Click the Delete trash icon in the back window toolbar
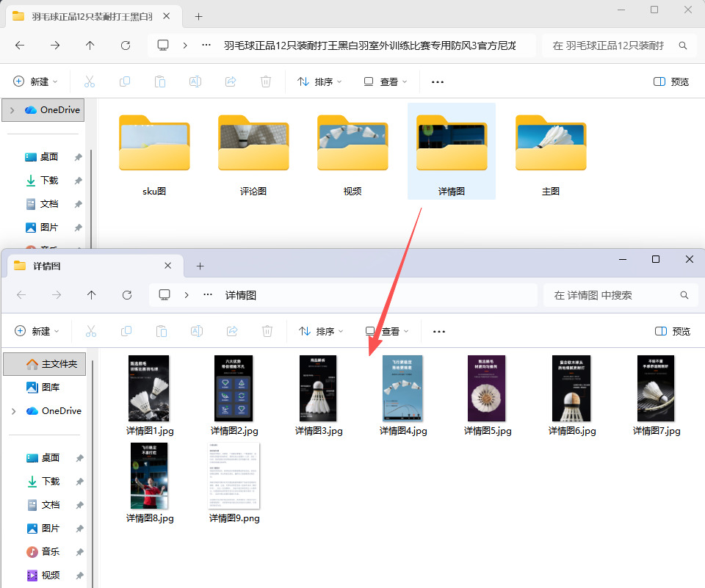Viewport: 705px width, 588px height. pyautogui.click(x=266, y=81)
